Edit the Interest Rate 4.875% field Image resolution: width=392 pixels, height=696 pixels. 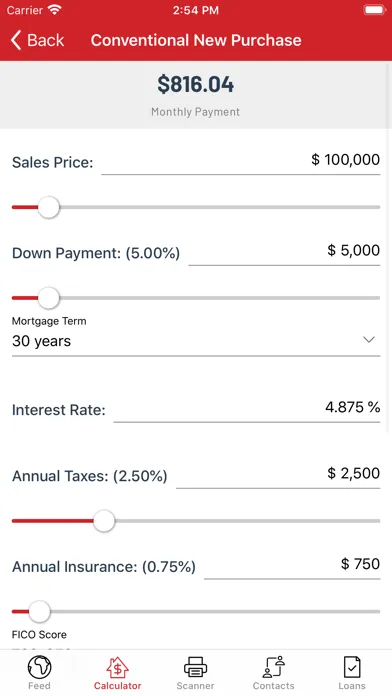[x=247, y=408]
